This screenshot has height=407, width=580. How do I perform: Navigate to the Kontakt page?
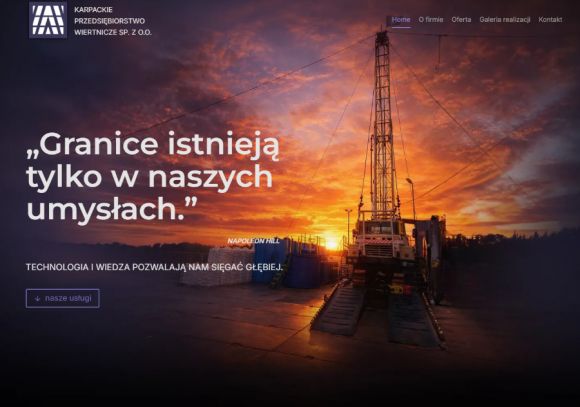[550, 20]
